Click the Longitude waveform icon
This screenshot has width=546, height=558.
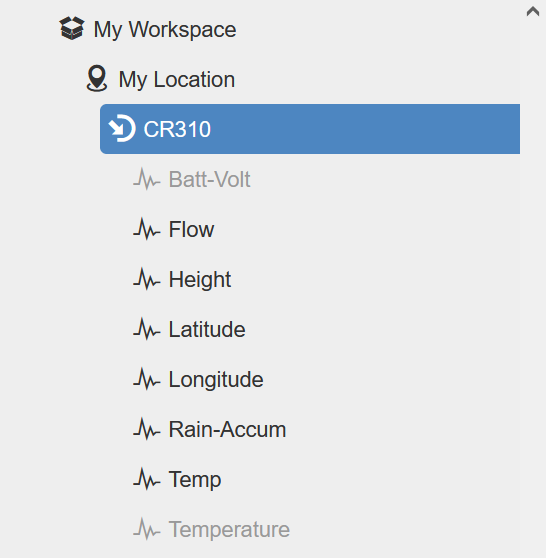pyautogui.click(x=147, y=379)
